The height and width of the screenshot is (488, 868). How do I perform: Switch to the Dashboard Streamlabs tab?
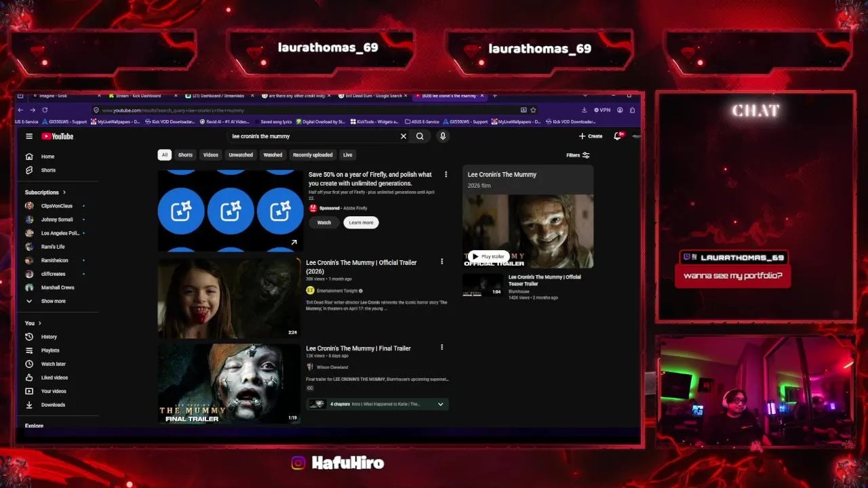pos(214,96)
